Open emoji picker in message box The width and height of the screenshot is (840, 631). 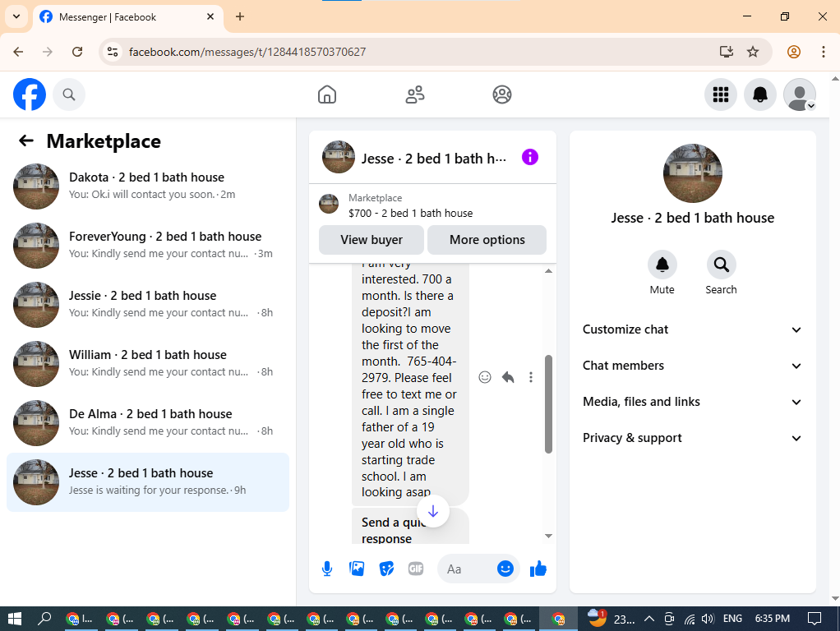[x=505, y=569]
